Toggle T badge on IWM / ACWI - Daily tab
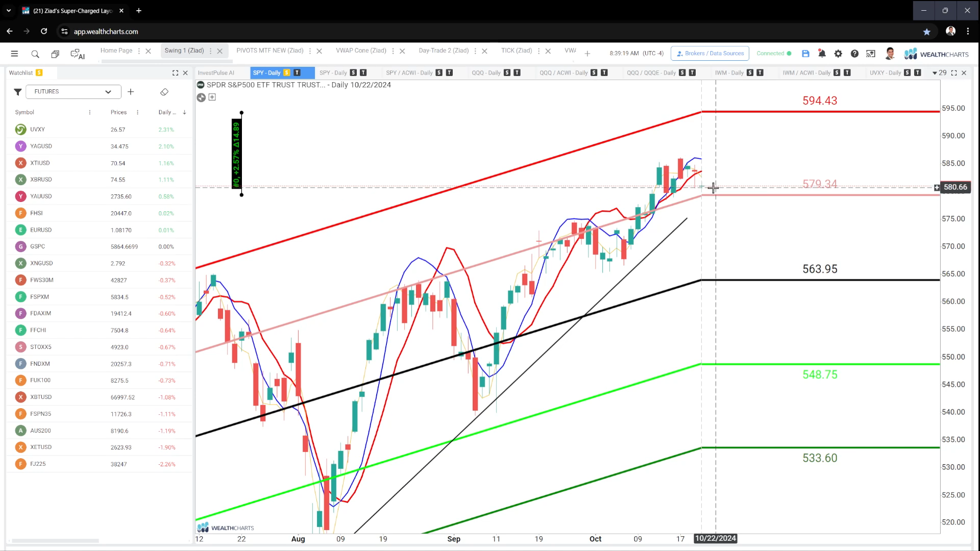980x551 pixels. click(x=847, y=72)
